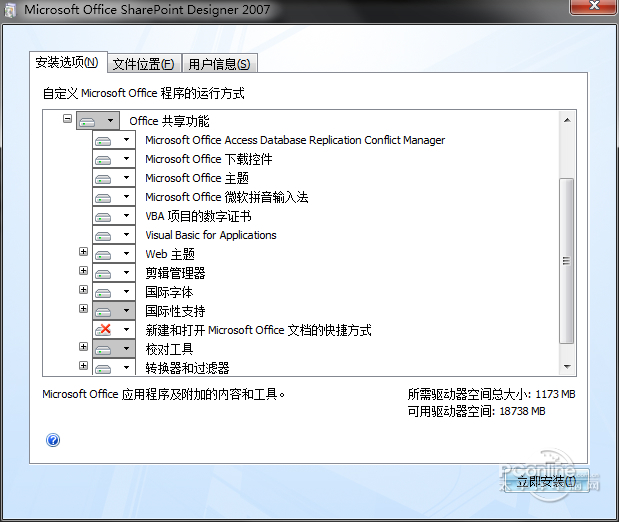This screenshot has width=619, height=522.
Task: Select the Microsoft Office 下载控件 item
Action: click(x=209, y=159)
